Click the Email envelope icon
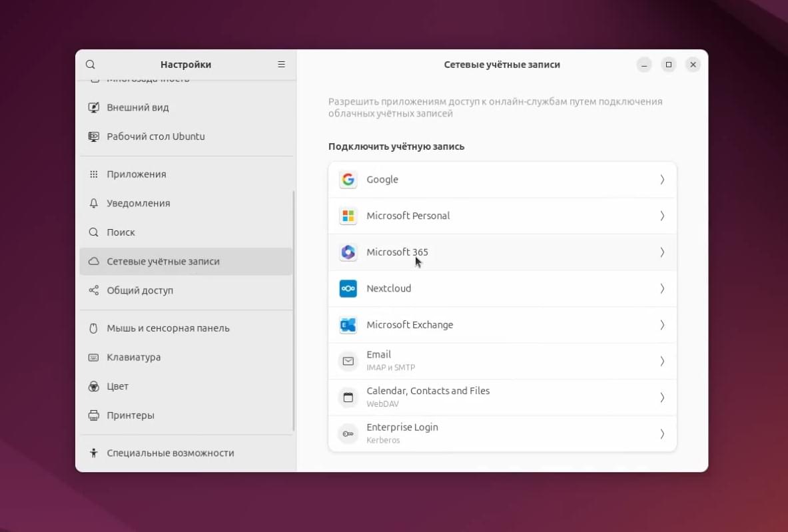 click(x=348, y=361)
